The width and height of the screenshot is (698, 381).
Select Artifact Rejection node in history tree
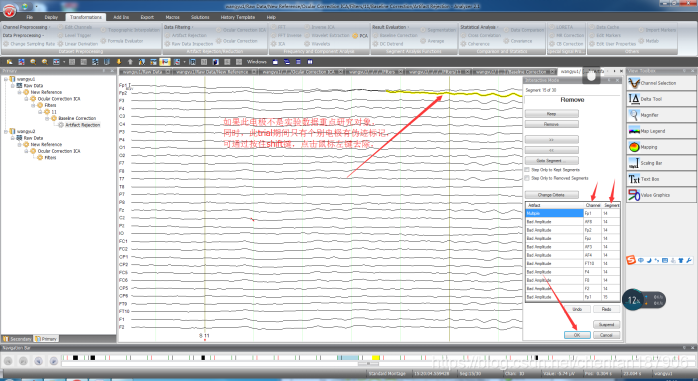click(x=82, y=125)
